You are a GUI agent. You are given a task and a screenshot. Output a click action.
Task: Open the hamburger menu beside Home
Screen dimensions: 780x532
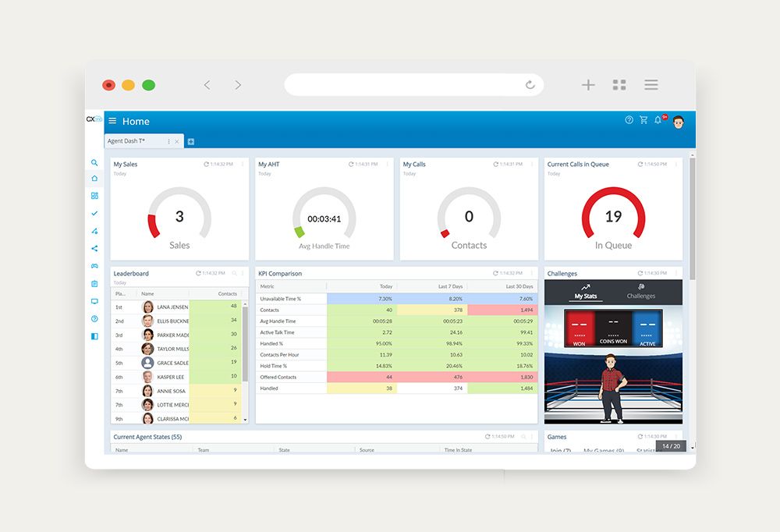[112, 121]
